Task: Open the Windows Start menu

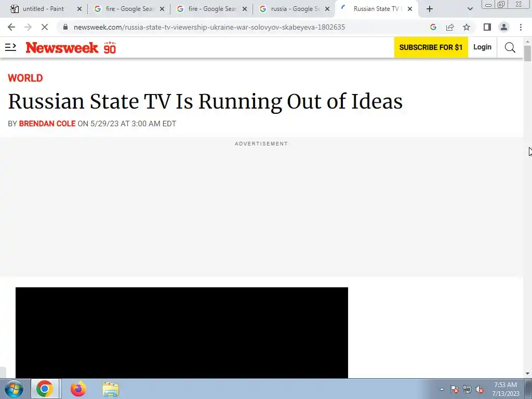Action: click(14, 389)
